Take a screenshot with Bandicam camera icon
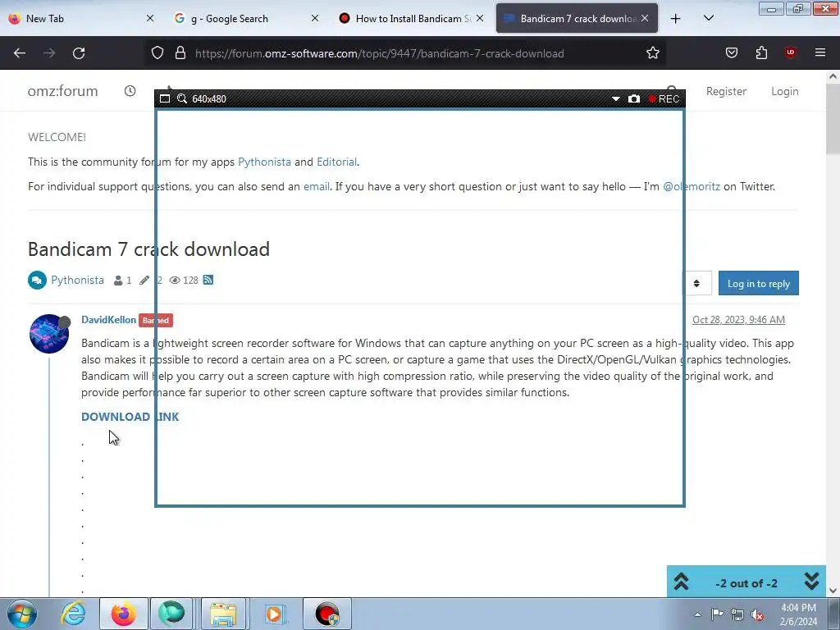Viewport: 840px width, 630px height. pos(634,98)
